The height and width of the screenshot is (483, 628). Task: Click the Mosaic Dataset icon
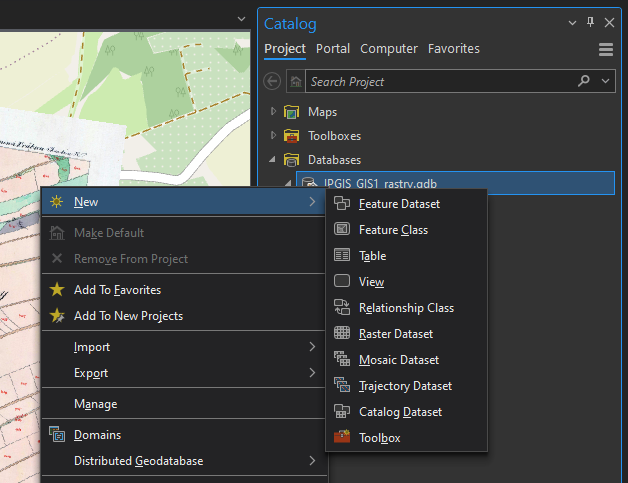(x=342, y=360)
